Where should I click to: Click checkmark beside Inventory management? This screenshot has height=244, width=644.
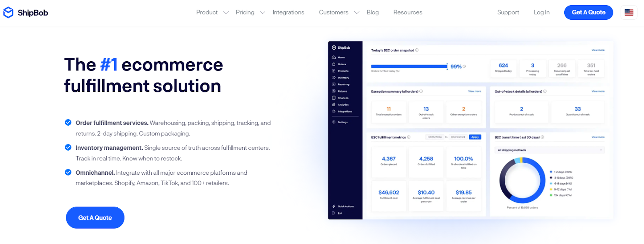[x=68, y=148]
